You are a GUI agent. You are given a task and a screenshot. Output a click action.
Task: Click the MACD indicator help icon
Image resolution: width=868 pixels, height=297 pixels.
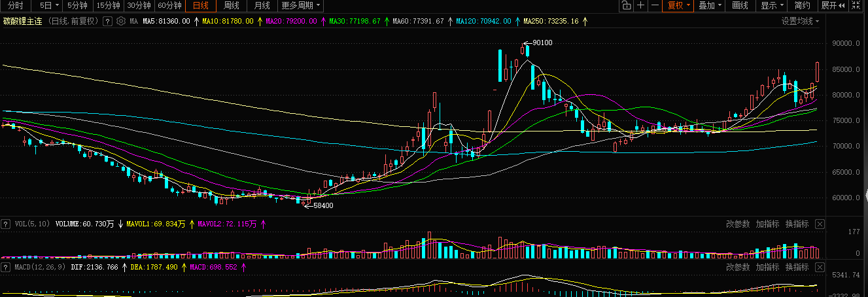pos(6,268)
